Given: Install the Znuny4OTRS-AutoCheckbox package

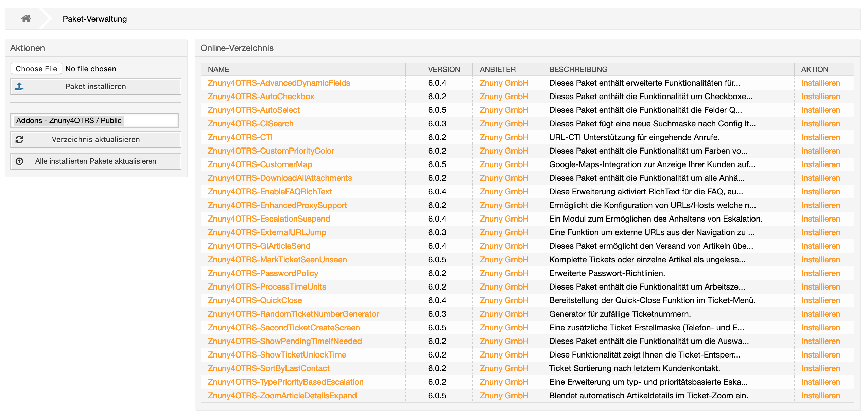Looking at the screenshot, I should (820, 97).
